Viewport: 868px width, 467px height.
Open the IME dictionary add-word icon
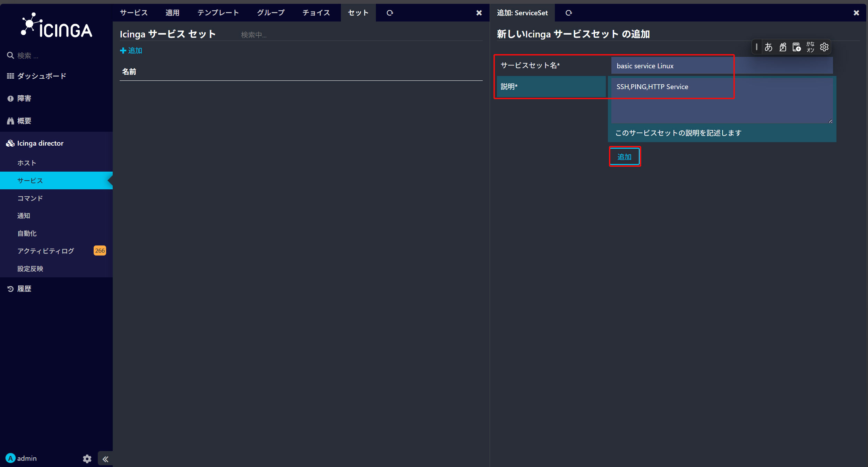coord(797,47)
